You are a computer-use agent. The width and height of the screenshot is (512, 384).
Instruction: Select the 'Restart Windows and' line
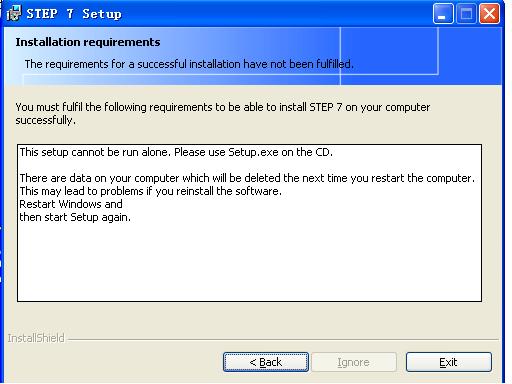[71, 204]
